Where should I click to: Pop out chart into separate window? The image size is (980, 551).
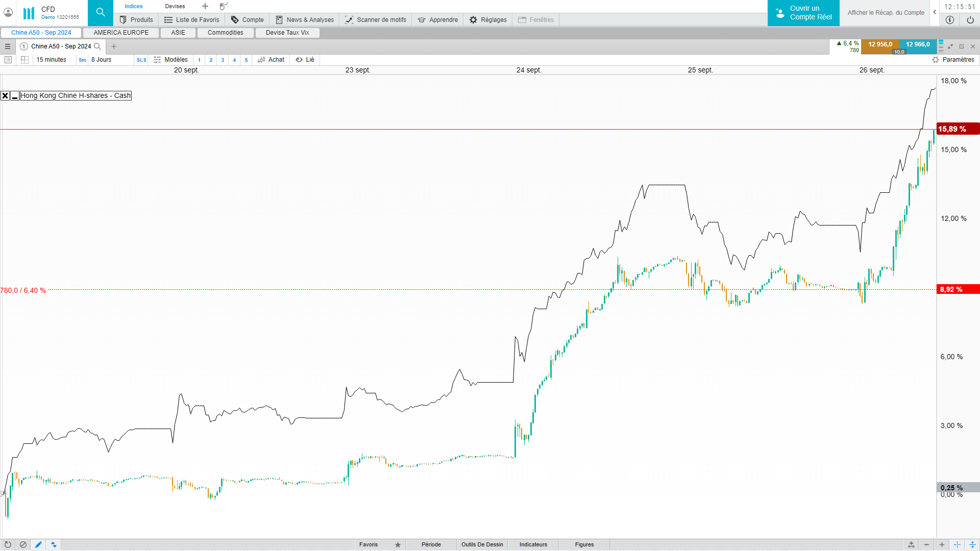coord(962,46)
